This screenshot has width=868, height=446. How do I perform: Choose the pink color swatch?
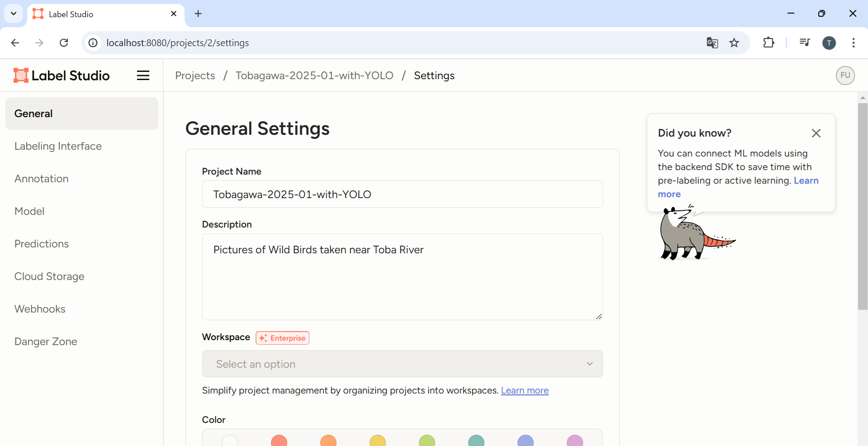575,441
